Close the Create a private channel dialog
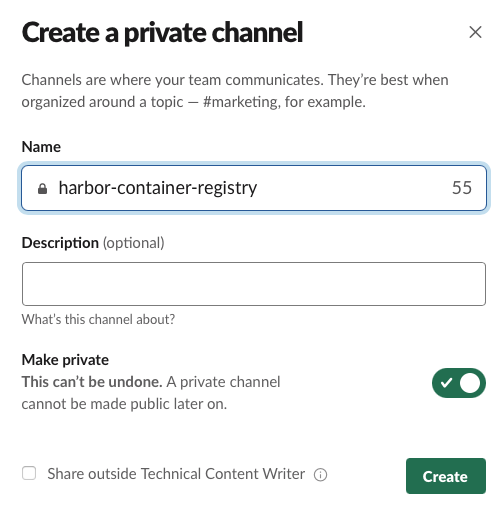This screenshot has height=507, width=504. [475, 32]
